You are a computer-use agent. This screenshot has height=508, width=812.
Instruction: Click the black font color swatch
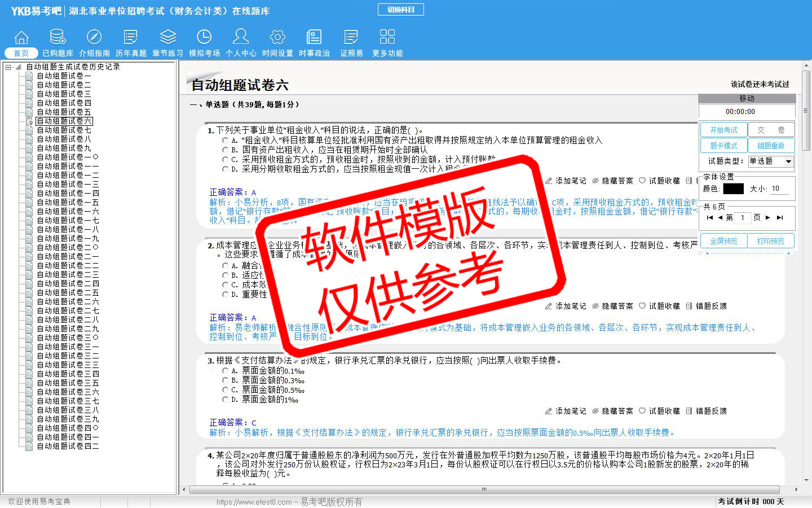(733, 189)
